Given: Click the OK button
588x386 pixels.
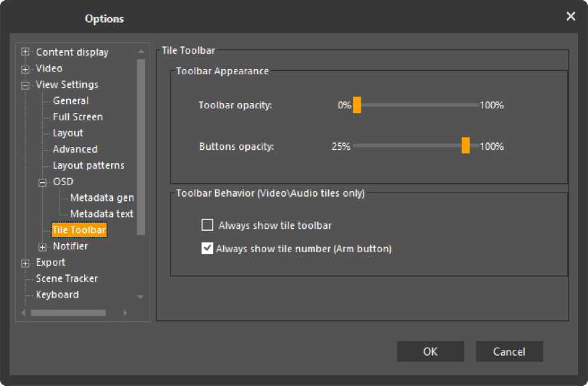Looking at the screenshot, I should pyautogui.click(x=430, y=351).
